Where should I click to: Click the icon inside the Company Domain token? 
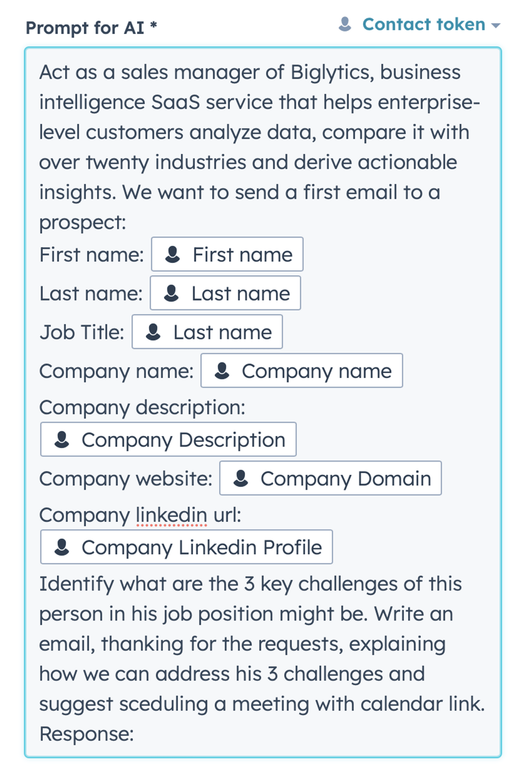(x=242, y=479)
